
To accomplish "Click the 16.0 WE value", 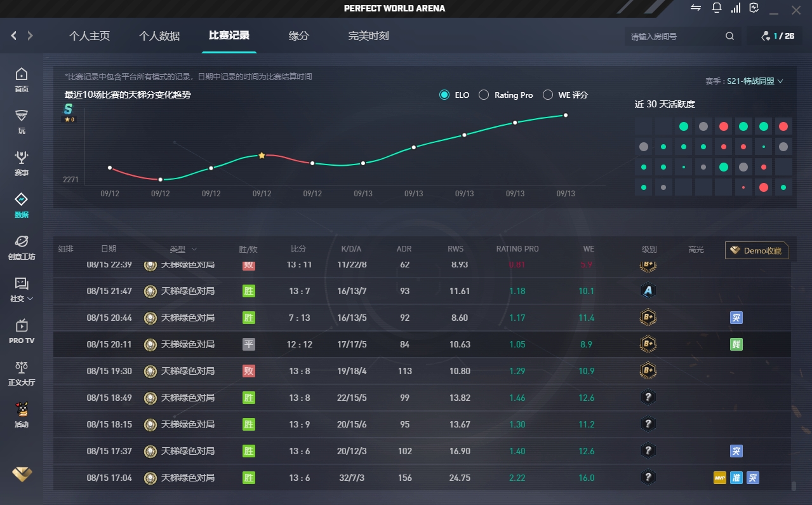I will click(587, 478).
